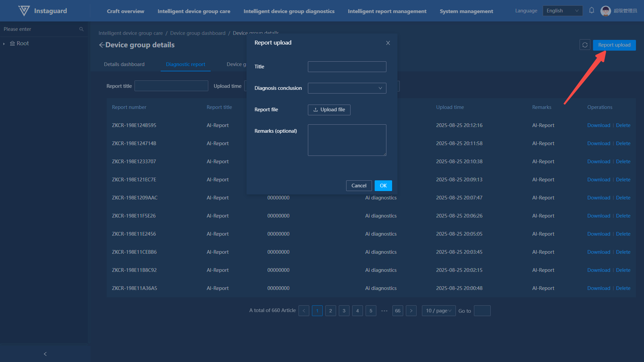Open the Language English dropdown
This screenshot has width=644, height=362.
tap(562, 11)
